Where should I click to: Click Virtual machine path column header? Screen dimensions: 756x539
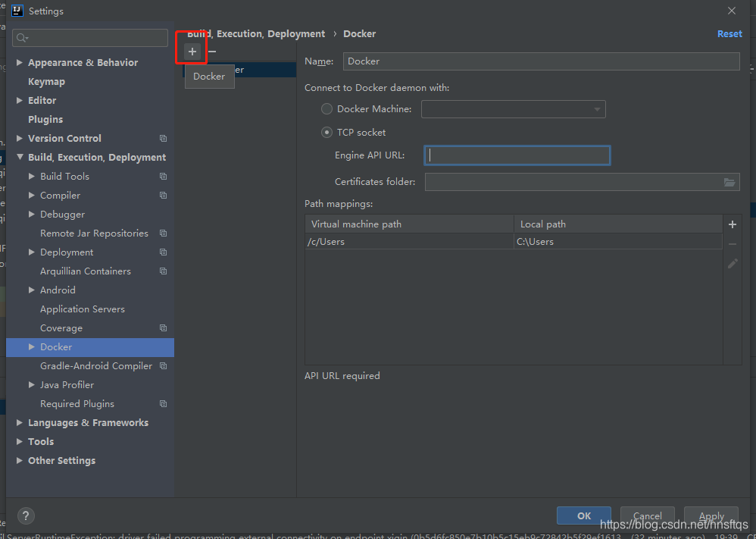pyautogui.click(x=409, y=224)
